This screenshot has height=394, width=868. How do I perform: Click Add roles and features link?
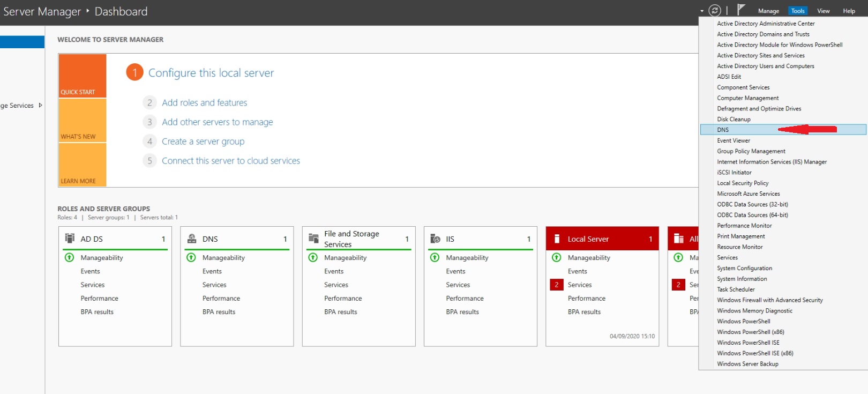(205, 102)
